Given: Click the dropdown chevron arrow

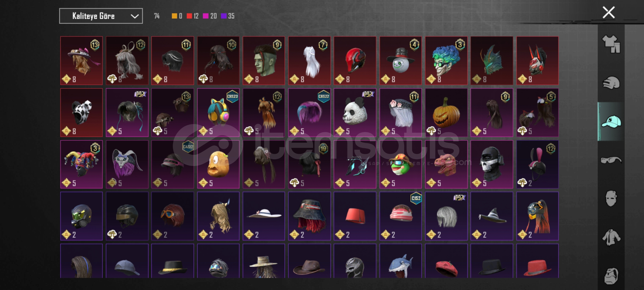Looking at the screenshot, I should pyautogui.click(x=134, y=16).
